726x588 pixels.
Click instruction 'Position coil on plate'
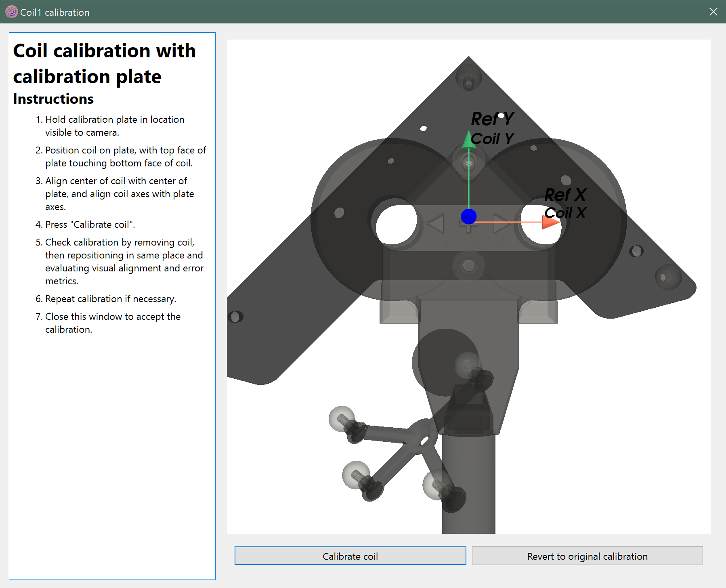(121, 157)
